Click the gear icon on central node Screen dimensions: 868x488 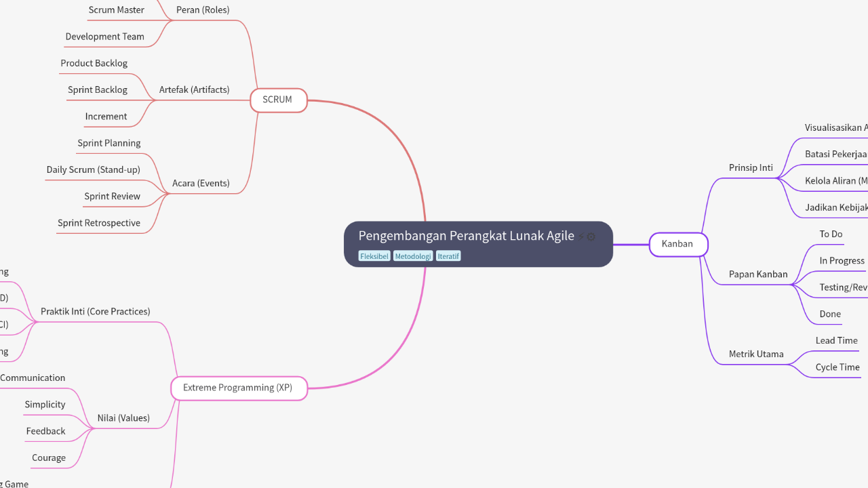pos(591,237)
